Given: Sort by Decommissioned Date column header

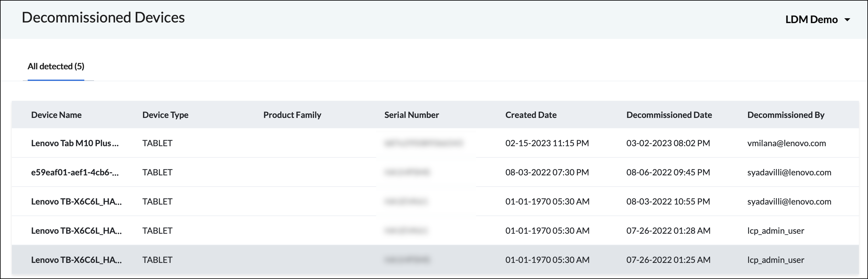Looking at the screenshot, I should coord(669,115).
